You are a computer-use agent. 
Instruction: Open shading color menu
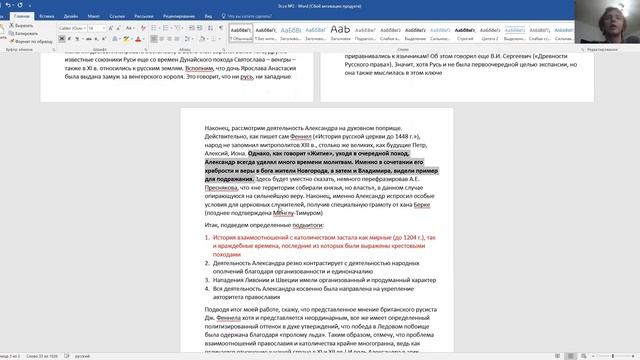203,39
